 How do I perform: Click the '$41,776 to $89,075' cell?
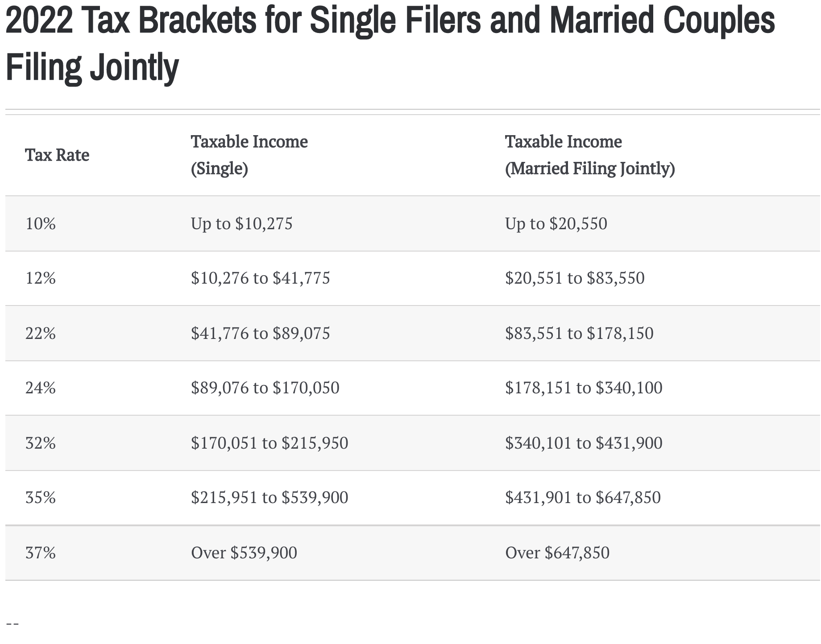[x=261, y=333]
